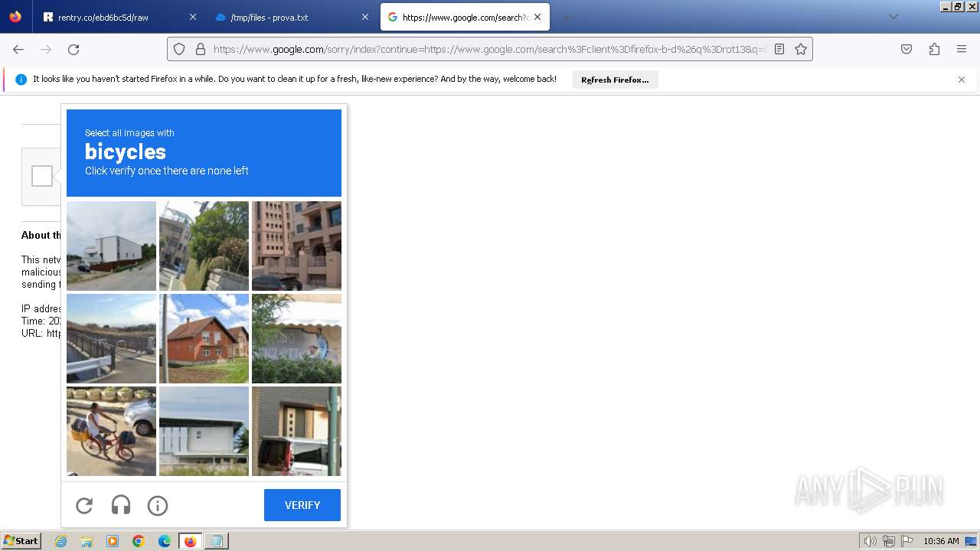Click the site padlock icon
This screenshot has width=980, height=551.
click(x=201, y=49)
